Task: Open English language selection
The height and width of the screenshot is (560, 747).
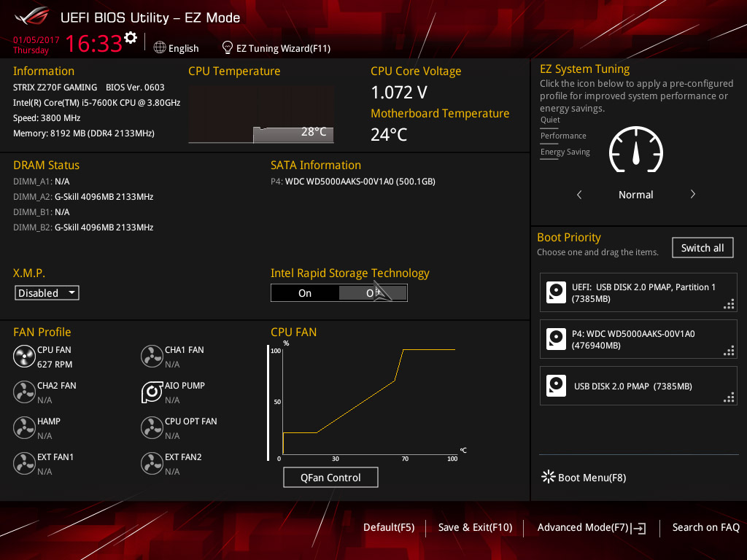Action: (x=183, y=48)
